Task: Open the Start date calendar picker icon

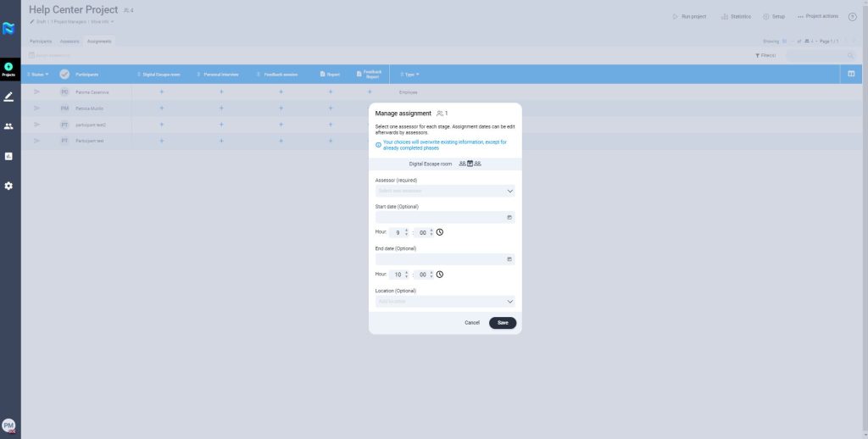Action: click(509, 218)
